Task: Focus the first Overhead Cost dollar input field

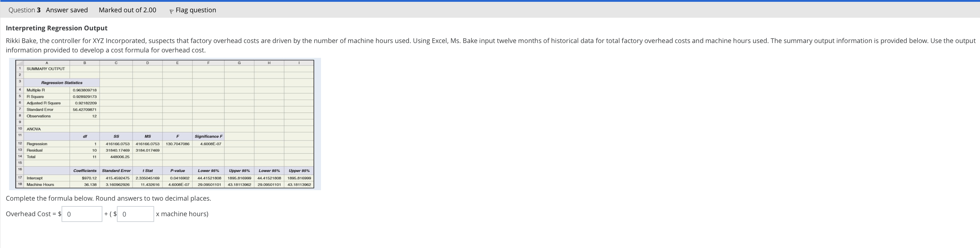Action: [82, 214]
